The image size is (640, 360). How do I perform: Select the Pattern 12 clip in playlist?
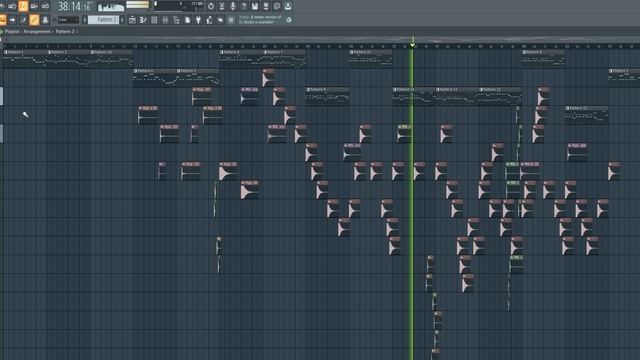click(500, 96)
